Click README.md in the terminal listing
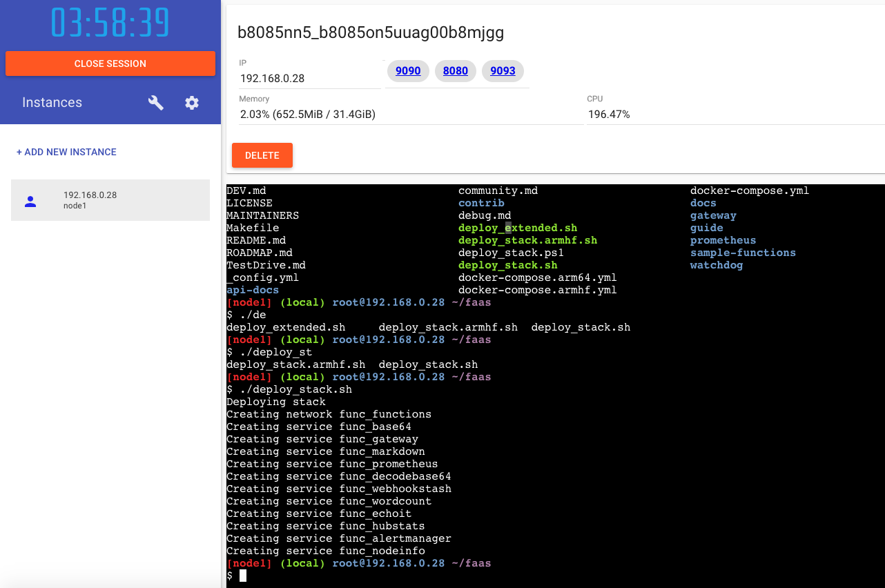This screenshot has height=588, width=885. tap(256, 240)
